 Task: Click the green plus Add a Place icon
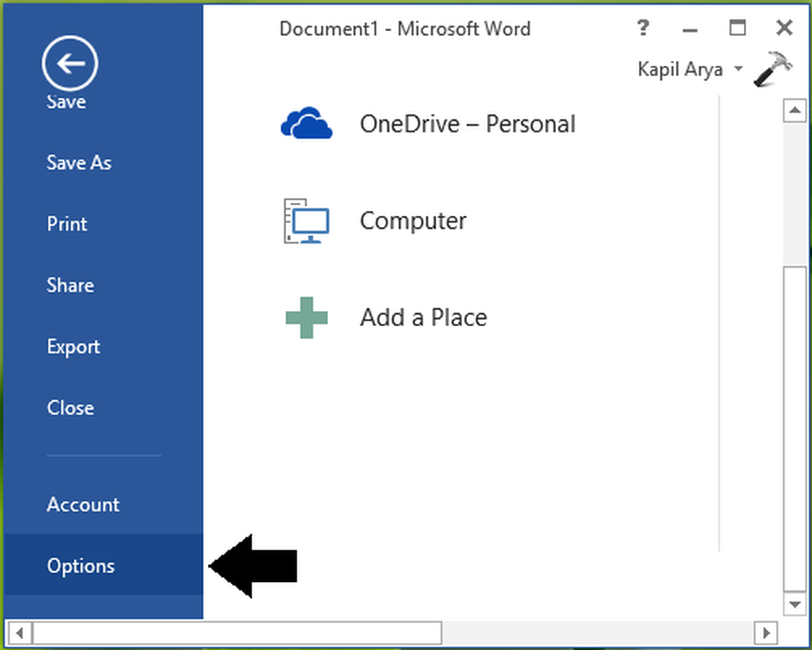tap(306, 316)
